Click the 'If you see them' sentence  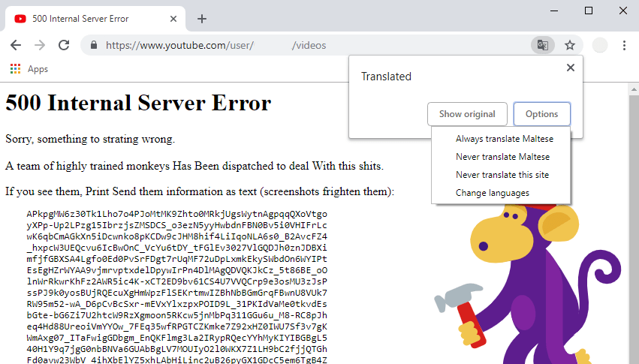pos(200,191)
